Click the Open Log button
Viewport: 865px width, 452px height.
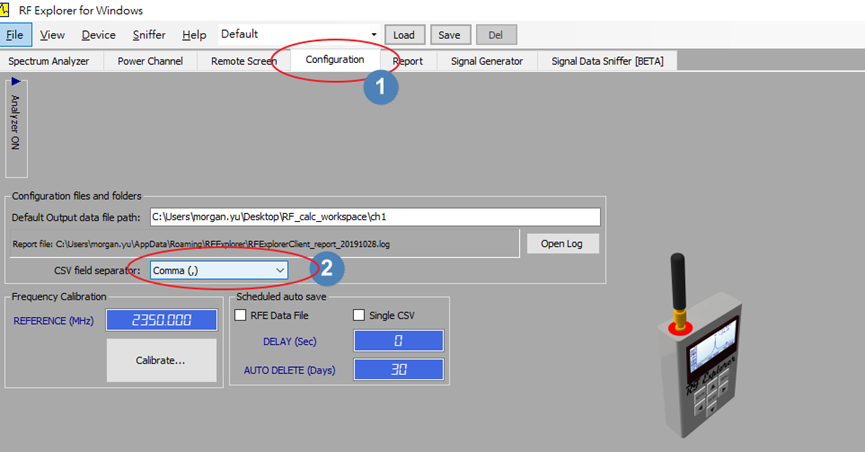(562, 243)
